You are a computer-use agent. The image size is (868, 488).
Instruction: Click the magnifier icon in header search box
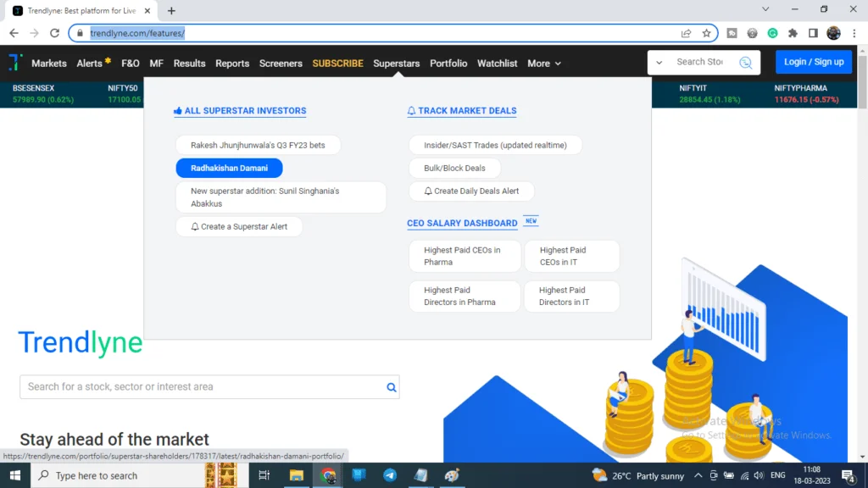[x=745, y=63]
